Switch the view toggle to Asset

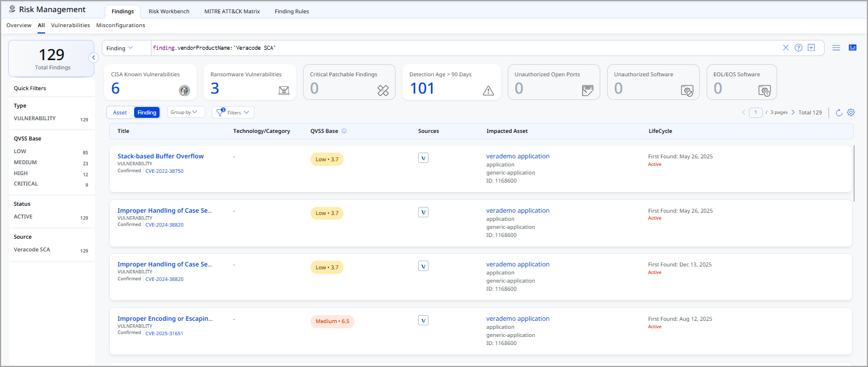[120, 113]
